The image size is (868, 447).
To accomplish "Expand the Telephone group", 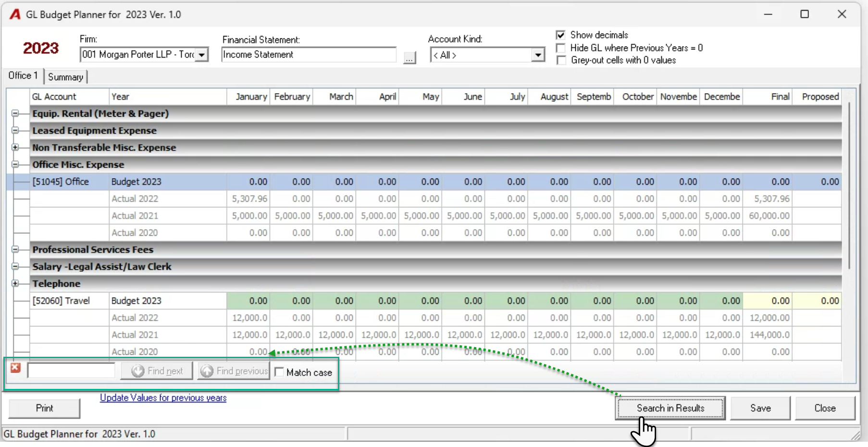I will pos(15,284).
